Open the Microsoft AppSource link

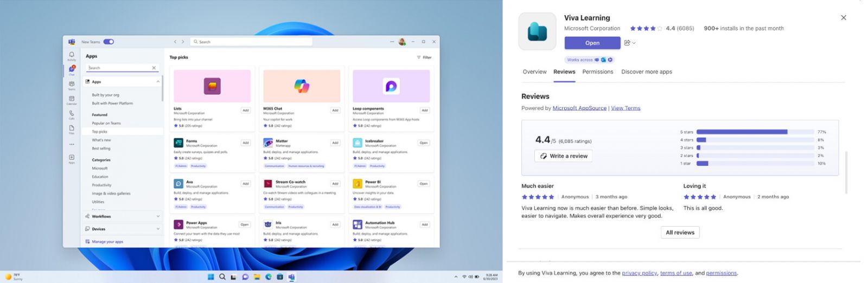click(579, 108)
